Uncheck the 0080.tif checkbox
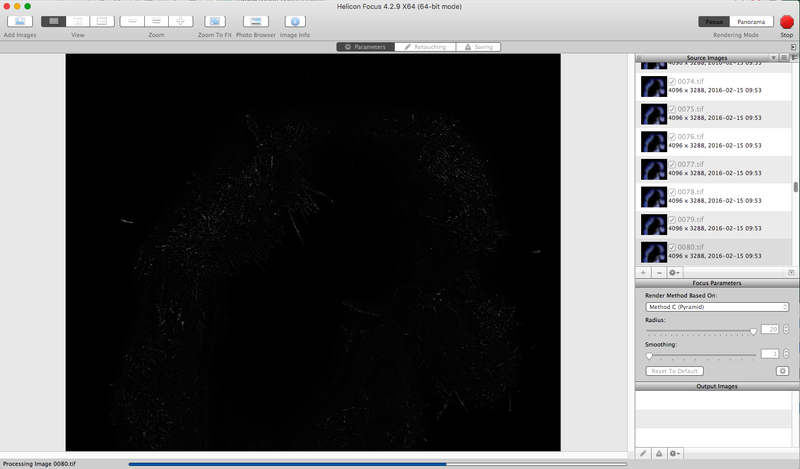Image resolution: width=800 pixels, height=469 pixels. [672, 247]
